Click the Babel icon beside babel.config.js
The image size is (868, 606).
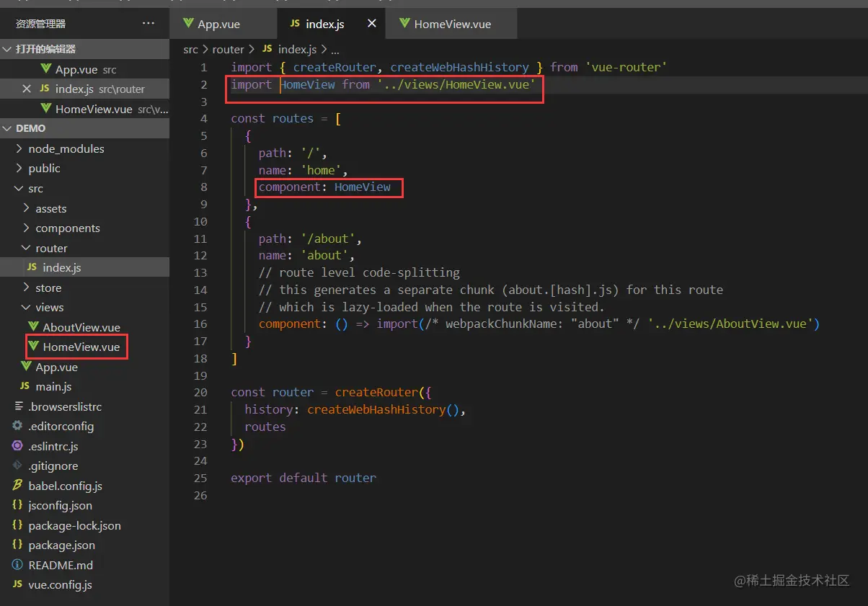click(x=18, y=486)
